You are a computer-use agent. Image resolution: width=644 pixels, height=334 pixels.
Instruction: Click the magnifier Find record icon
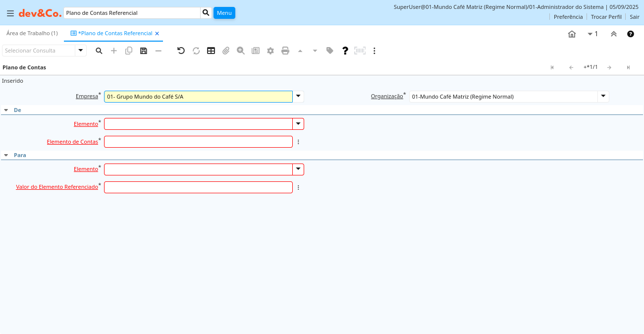[99, 51]
